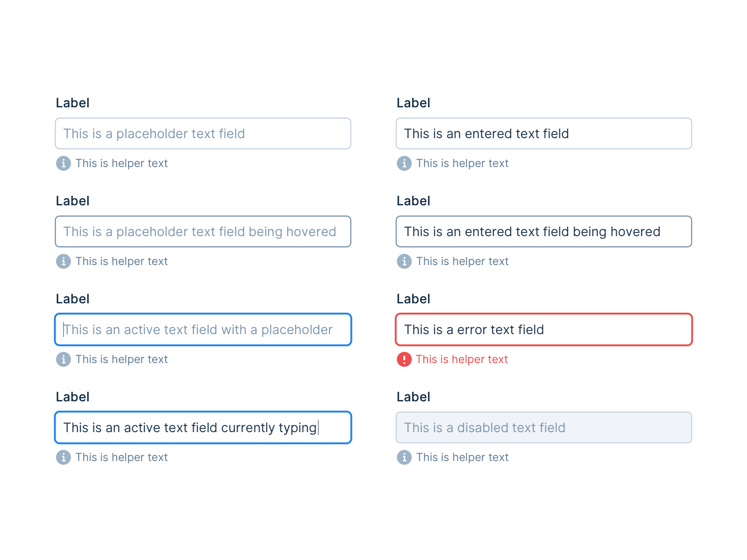Click the field currently typing text
The width and height of the screenshot is (747, 560).
pyautogui.click(x=203, y=427)
